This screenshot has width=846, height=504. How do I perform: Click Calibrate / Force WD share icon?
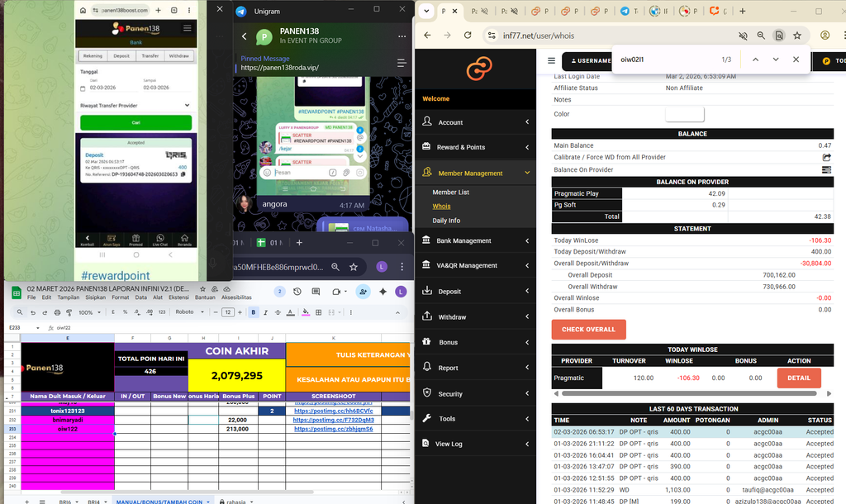pos(826,157)
